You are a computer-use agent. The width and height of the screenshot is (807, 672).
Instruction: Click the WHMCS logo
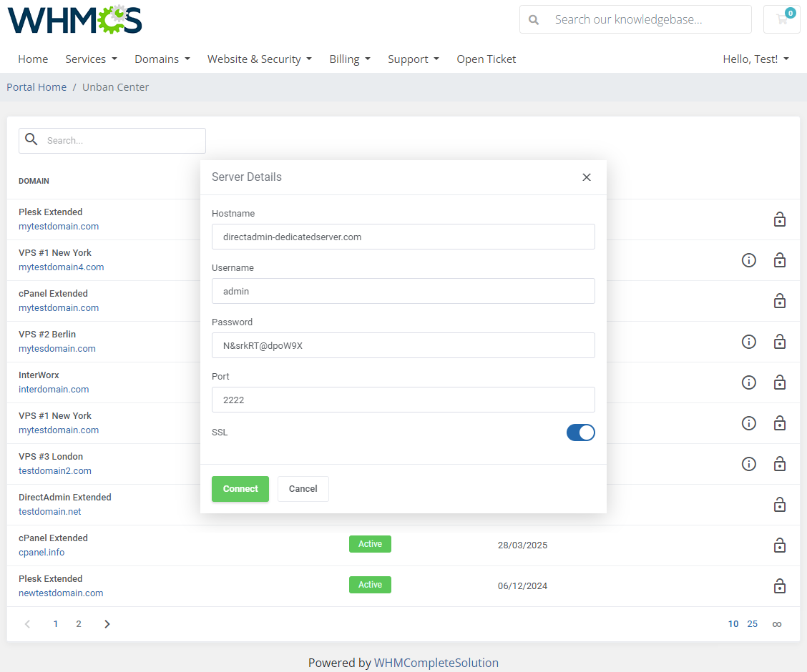[x=74, y=20]
